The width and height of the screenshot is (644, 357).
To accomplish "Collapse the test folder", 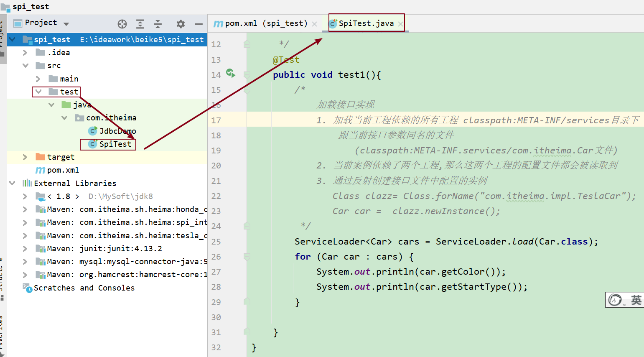I will pyautogui.click(x=38, y=92).
